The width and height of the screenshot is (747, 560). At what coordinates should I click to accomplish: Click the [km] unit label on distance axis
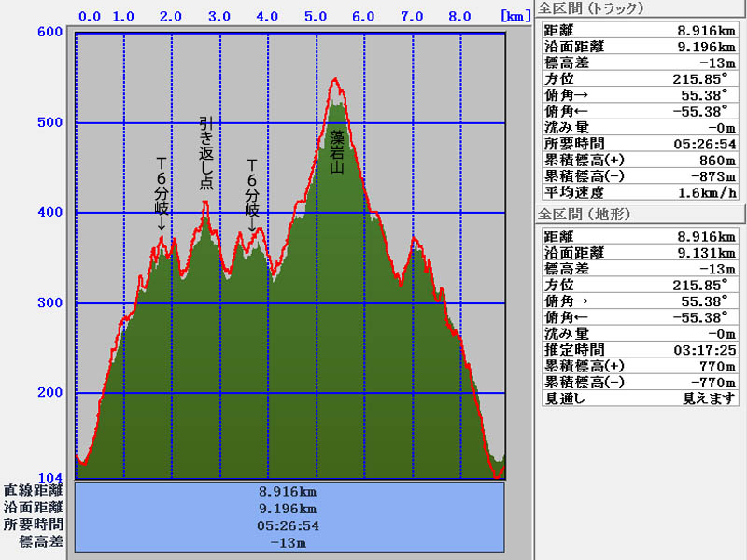point(515,16)
